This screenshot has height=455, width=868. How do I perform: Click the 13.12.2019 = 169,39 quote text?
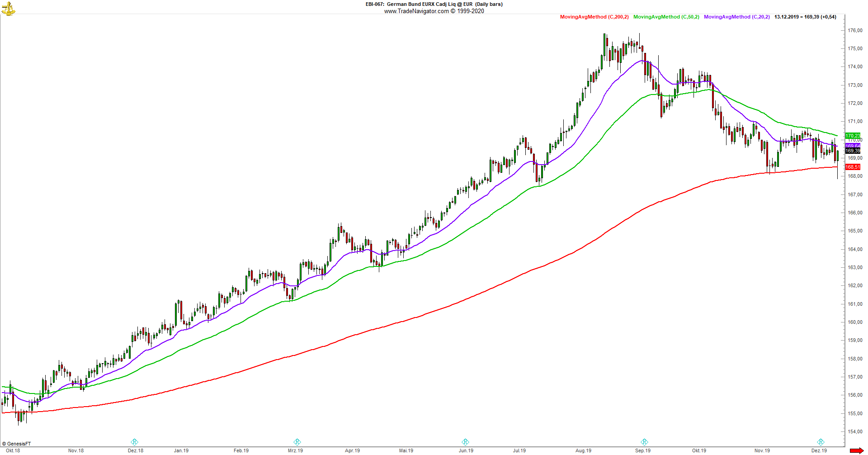805,17
